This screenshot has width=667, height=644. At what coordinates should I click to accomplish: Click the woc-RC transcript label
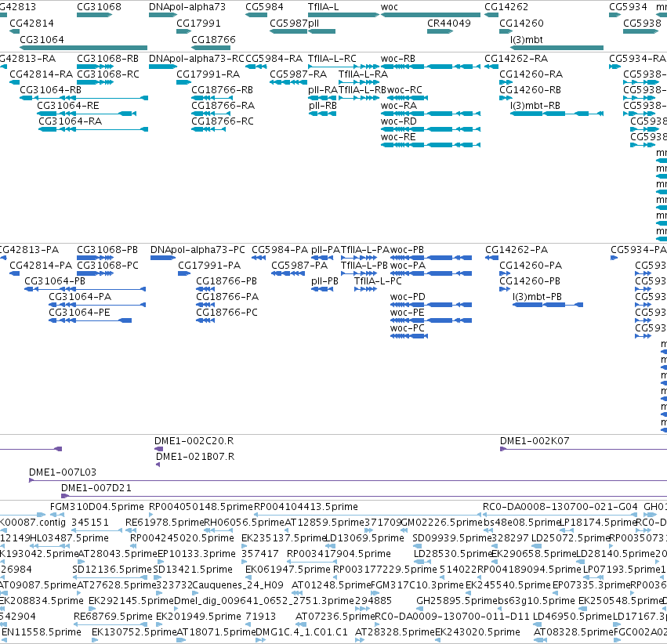tap(405, 89)
